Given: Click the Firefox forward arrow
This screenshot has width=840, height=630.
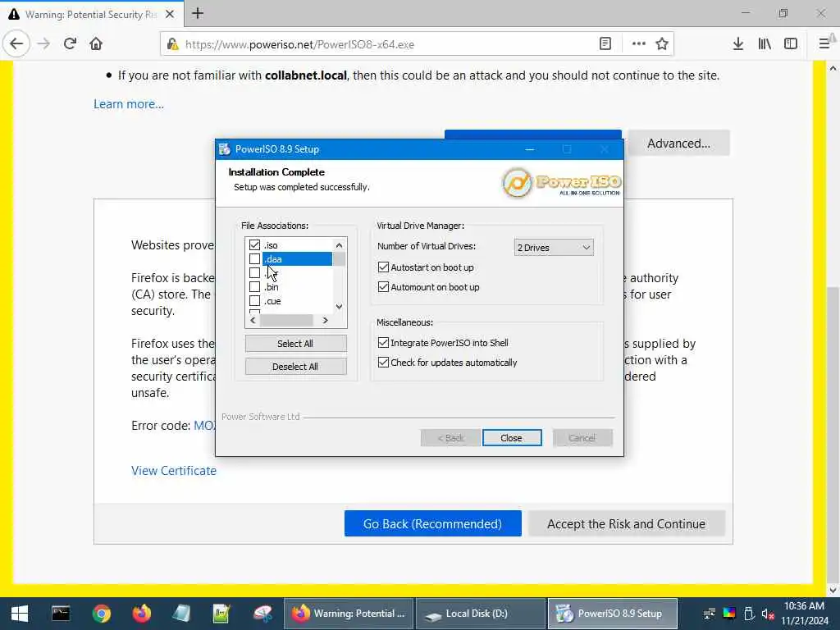Looking at the screenshot, I should [43, 44].
